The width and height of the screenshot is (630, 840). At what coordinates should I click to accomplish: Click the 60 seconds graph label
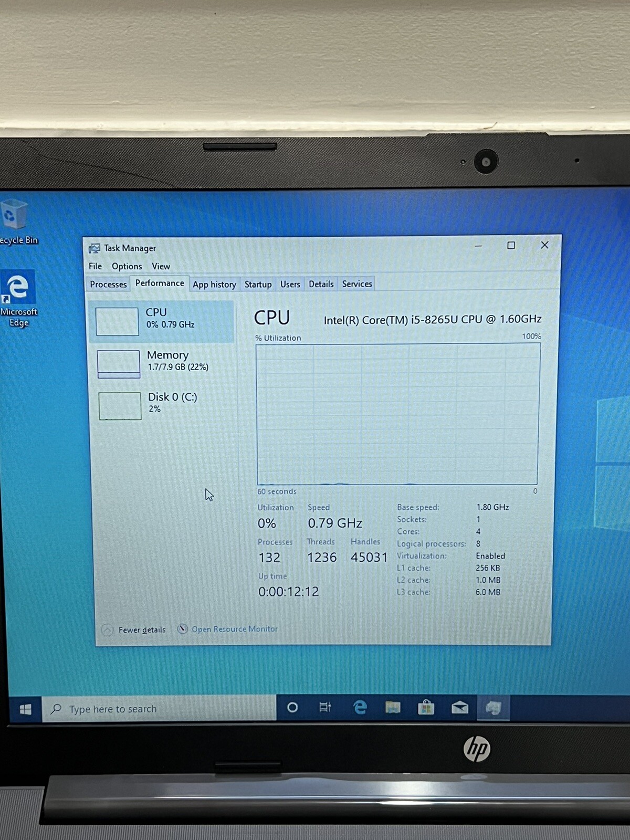(x=277, y=491)
